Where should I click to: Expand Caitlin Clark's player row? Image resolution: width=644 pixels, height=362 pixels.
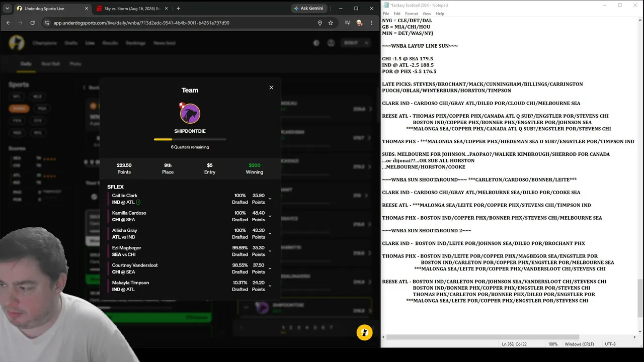click(x=270, y=199)
